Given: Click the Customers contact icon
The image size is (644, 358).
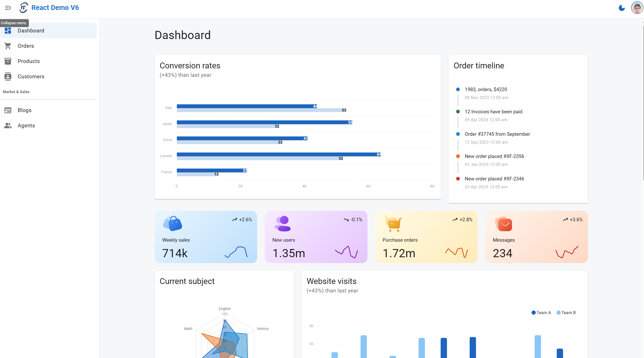Looking at the screenshot, I should click(8, 77).
